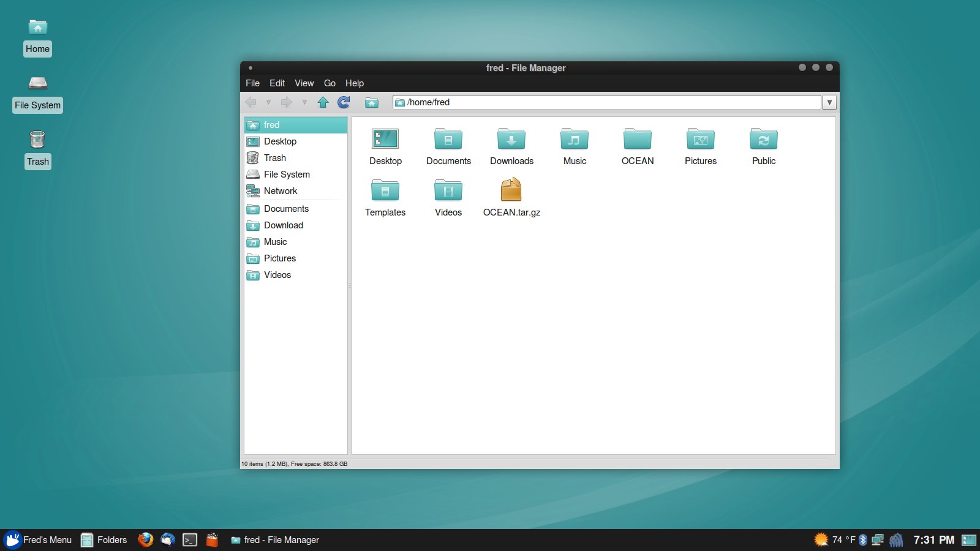980x551 pixels.
Task: Launch the terminal from the taskbar
Action: pos(190,540)
